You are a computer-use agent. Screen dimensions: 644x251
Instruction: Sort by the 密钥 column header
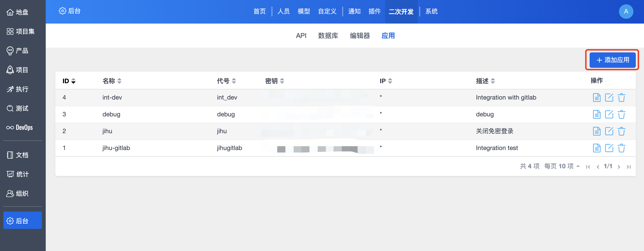click(x=274, y=81)
